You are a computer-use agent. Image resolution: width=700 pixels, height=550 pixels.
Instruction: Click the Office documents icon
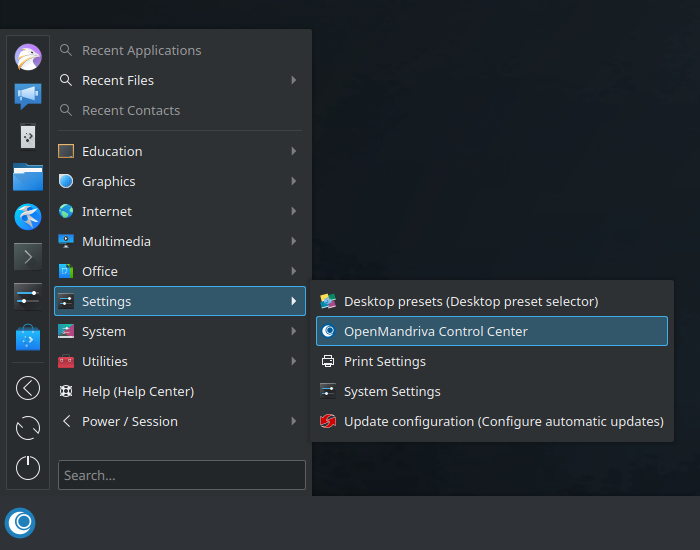(66, 271)
